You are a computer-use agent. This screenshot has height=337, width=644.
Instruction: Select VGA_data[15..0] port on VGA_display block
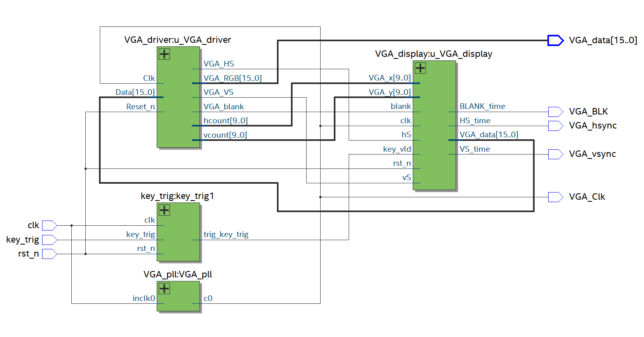(489, 134)
